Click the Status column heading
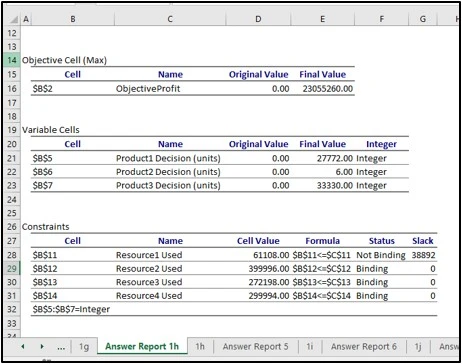This screenshot has height=364, width=462. [x=382, y=241]
